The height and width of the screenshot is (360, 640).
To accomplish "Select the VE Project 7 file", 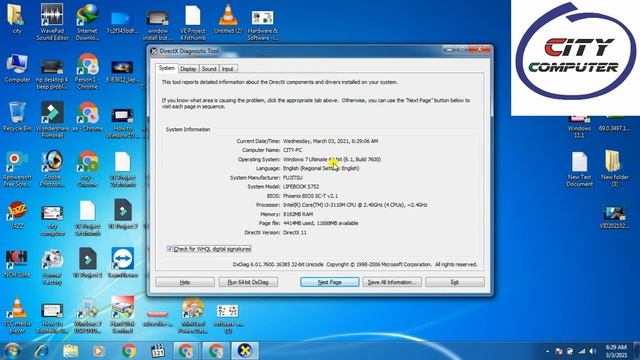I will (x=122, y=214).
